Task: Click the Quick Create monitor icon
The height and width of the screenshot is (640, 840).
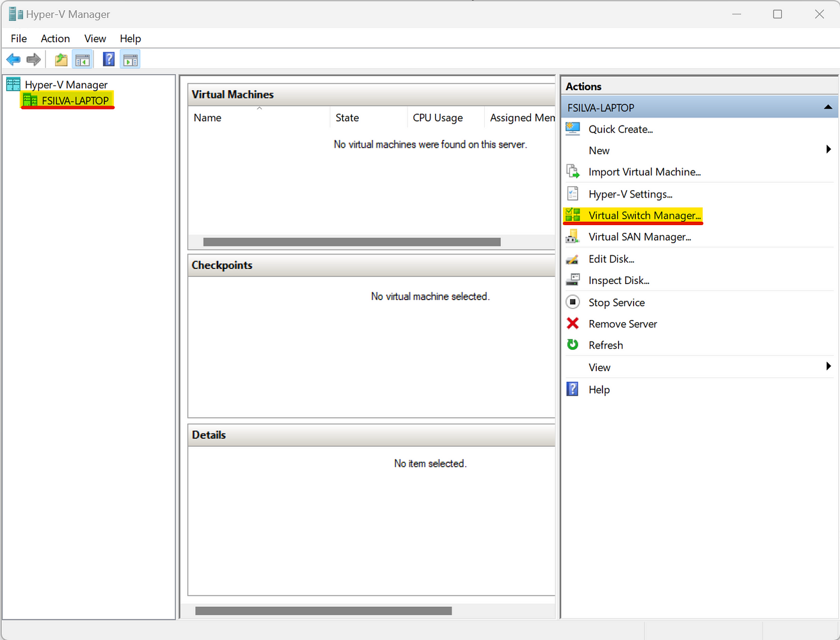Action: 573,128
